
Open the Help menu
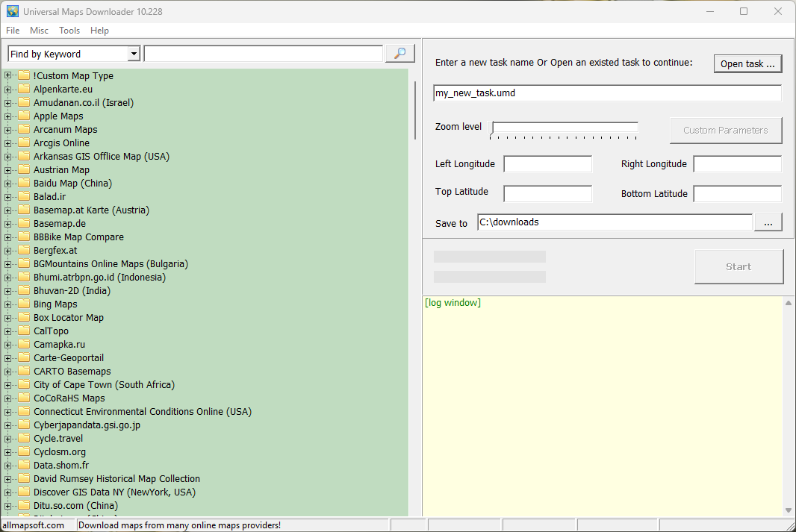pos(99,31)
